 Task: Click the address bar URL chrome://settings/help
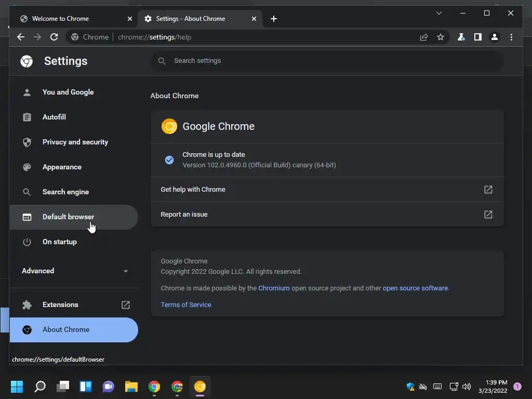pyautogui.click(x=154, y=37)
